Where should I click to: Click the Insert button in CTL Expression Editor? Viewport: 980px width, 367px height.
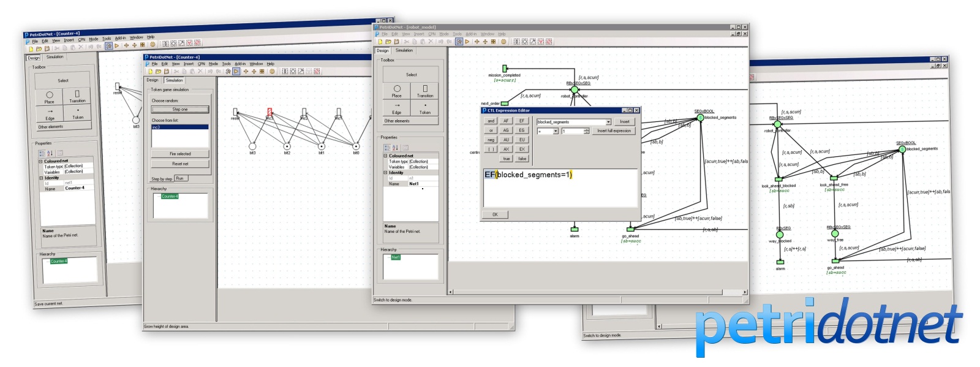[x=624, y=122]
